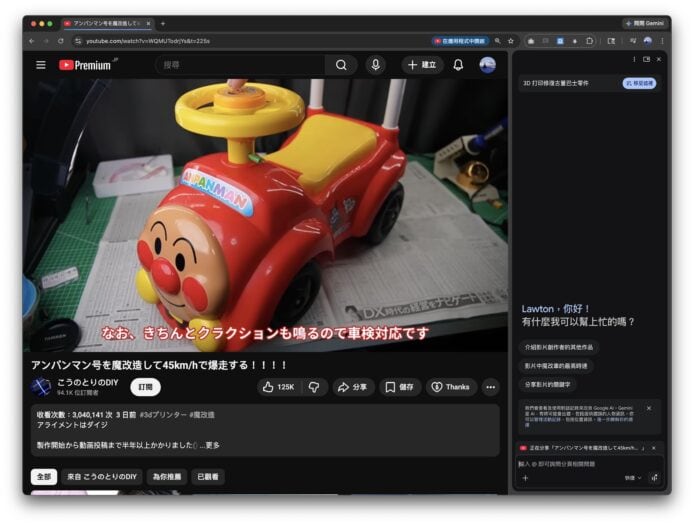Go forward with the browser forward arrow
The height and width of the screenshot is (525, 694).
click(x=46, y=41)
